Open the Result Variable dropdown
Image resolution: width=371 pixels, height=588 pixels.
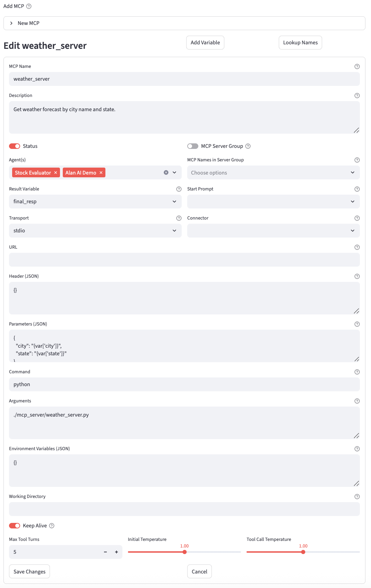[x=95, y=202]
